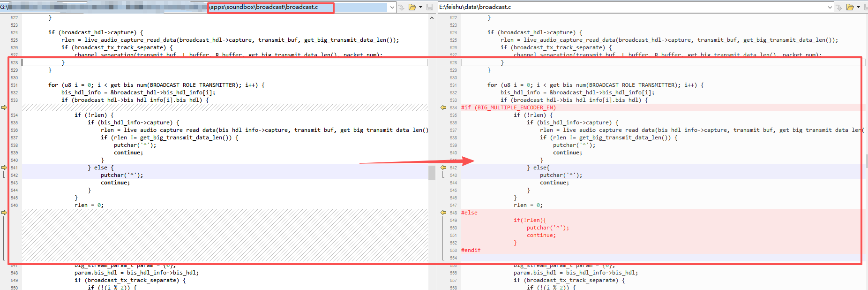
Task: Expand the left file path history dropdown
Action: click(x=392, y=7)
